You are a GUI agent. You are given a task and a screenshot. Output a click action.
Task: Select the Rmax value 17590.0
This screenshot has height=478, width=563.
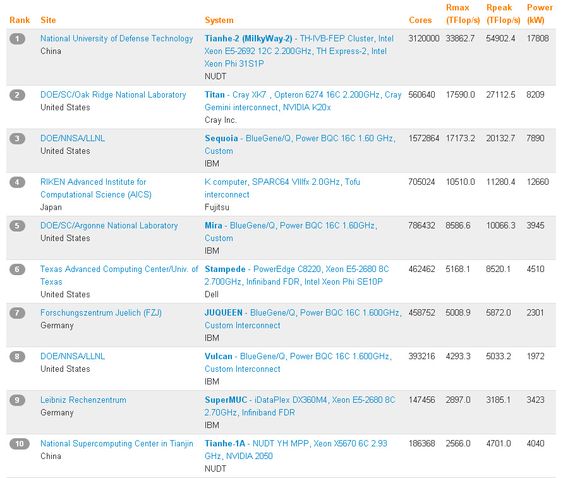[460, 95]
